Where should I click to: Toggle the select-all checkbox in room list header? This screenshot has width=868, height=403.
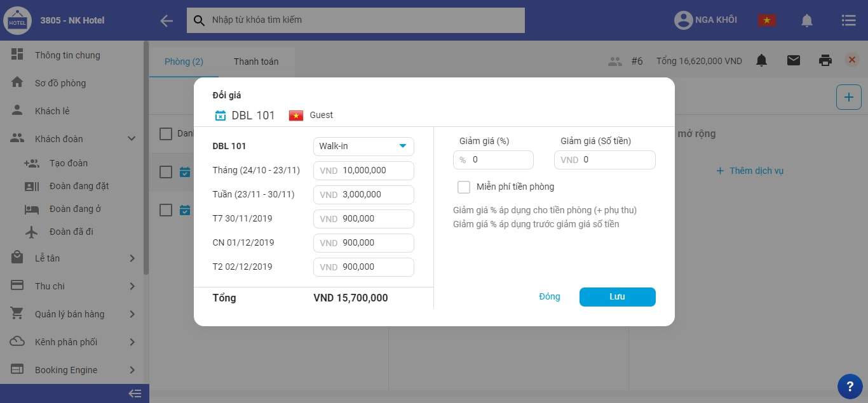tap(166, 134)
